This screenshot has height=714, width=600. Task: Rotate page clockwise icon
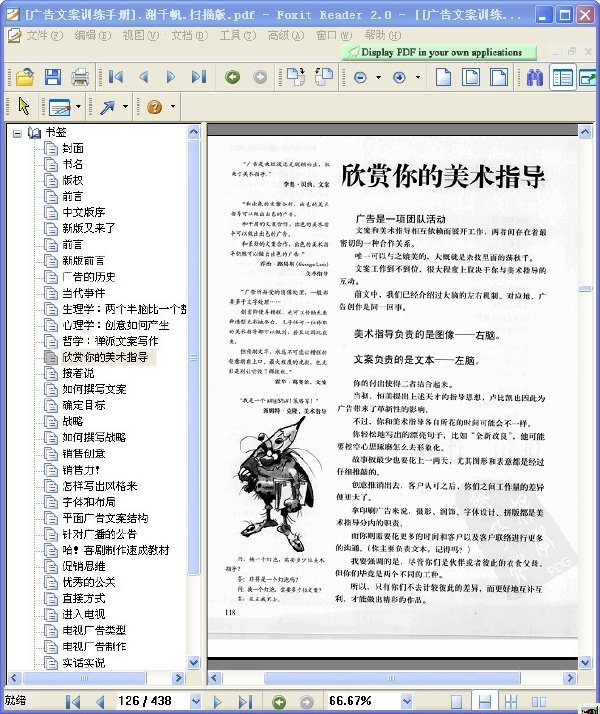click(x=295, y=76)
